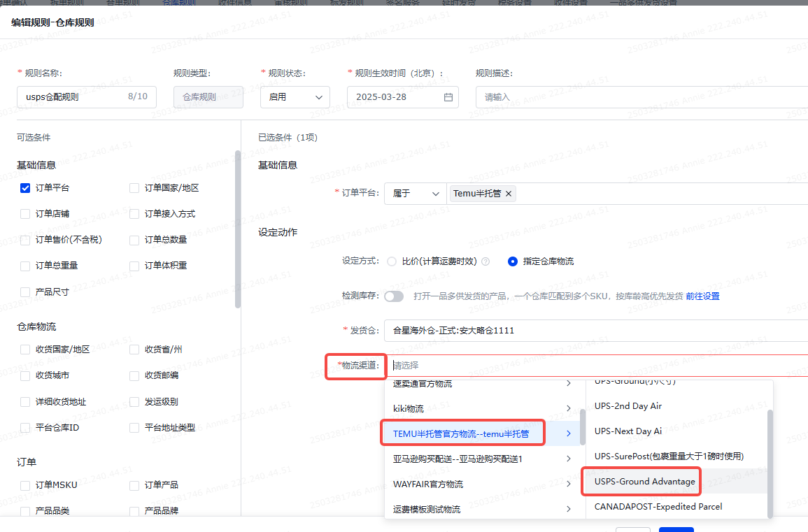Open the 属于 operator dropdown
808x532 pixels.
(416, 194)
